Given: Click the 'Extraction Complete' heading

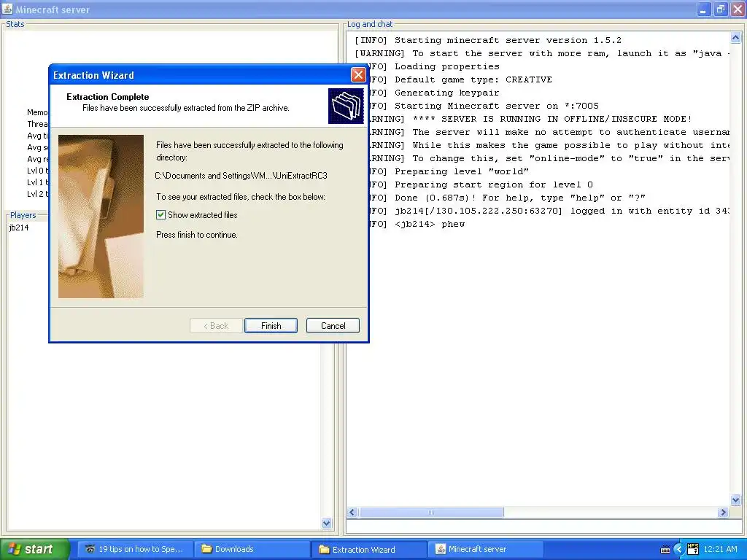Looking at the screenshot, I should (108, 97).
